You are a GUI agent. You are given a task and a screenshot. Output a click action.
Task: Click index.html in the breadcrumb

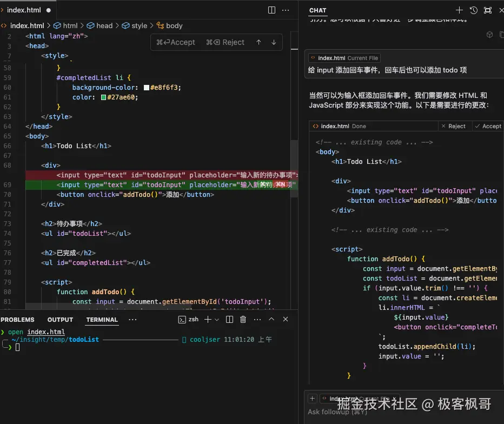[27, 25]
